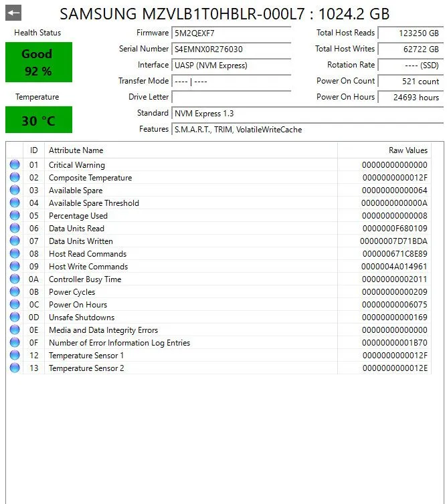The height and width of the screenshot is (504, 447).
Task: Click raw value 00000000001B70
Action: [395, 343]
